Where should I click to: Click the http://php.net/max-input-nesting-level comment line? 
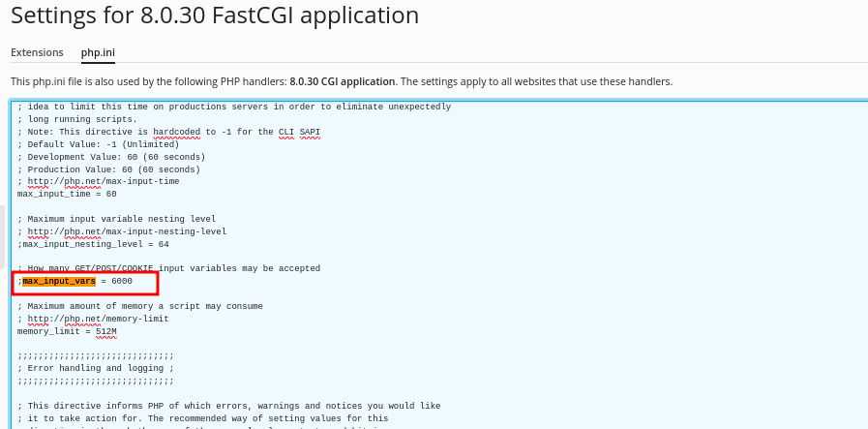click(122, 231)
